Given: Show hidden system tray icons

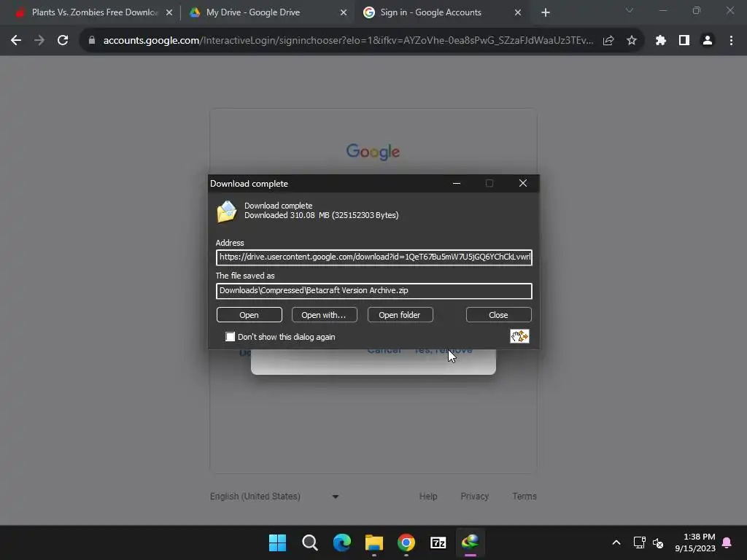Looking at the screenshot, I should coord(616,542).
